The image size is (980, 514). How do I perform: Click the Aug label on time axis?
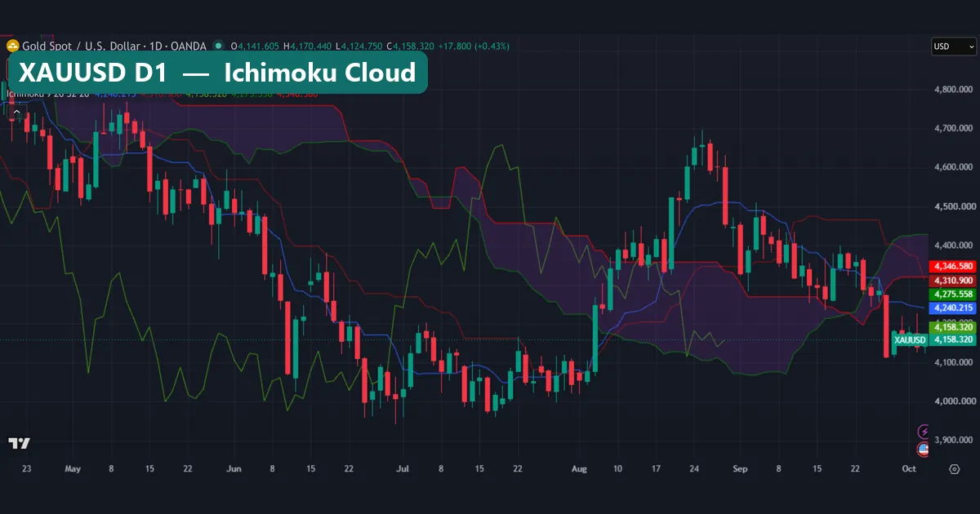point(579,469)
